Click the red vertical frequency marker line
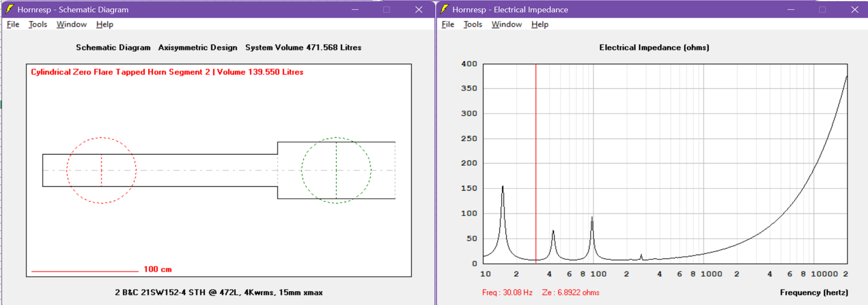 coord(536,163)
